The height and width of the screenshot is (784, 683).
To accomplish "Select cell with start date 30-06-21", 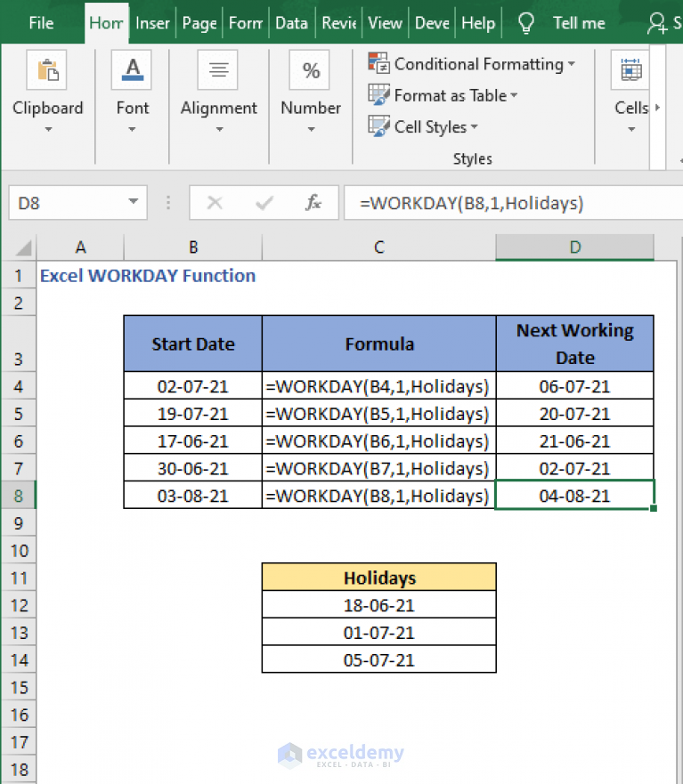I will click(193, 468).
